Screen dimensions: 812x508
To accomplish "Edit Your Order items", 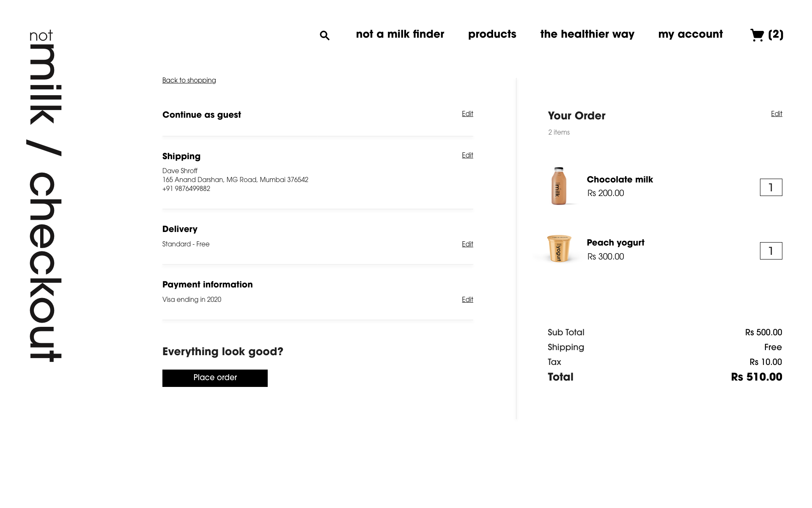I will 776,114.
